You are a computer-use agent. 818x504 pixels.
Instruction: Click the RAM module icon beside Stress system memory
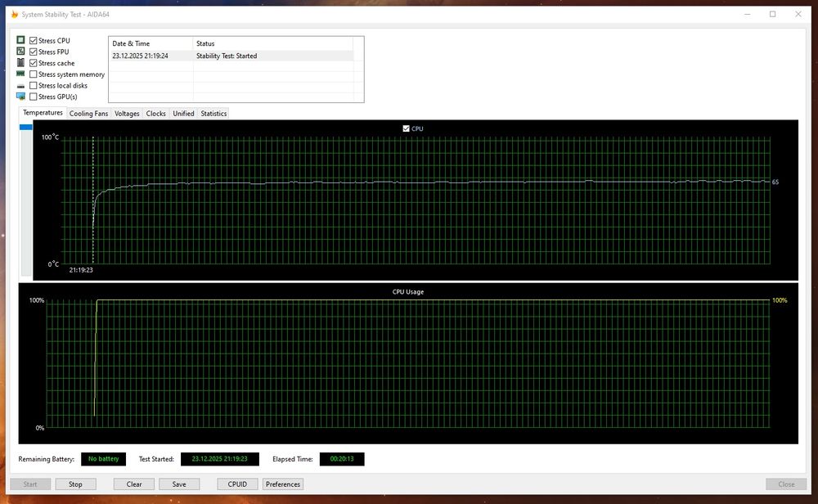coord(20,74)
